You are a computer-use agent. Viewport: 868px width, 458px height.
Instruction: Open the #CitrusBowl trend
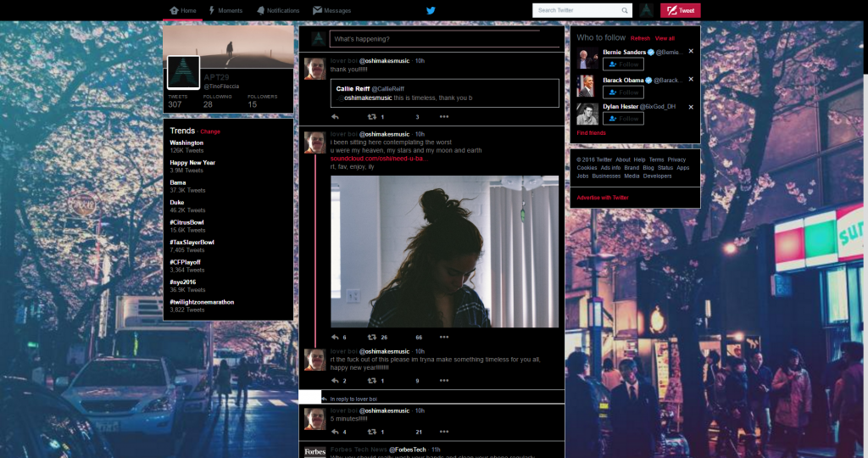tap(186, 222)
